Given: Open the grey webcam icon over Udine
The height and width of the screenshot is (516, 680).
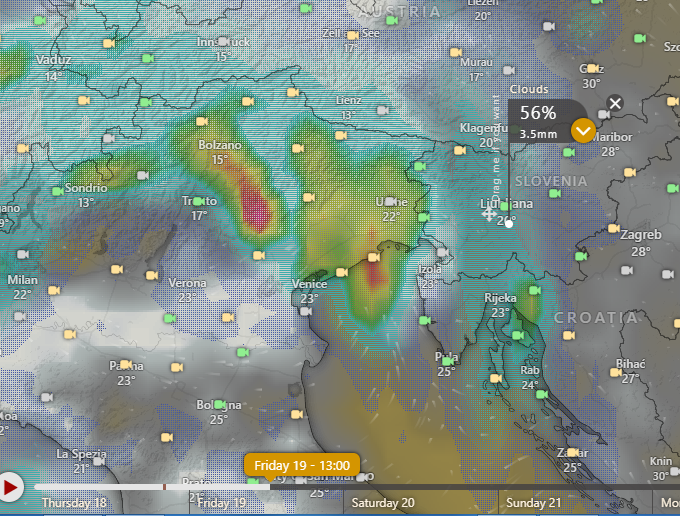Looking at the screenshot, I should tap(391, 201).
